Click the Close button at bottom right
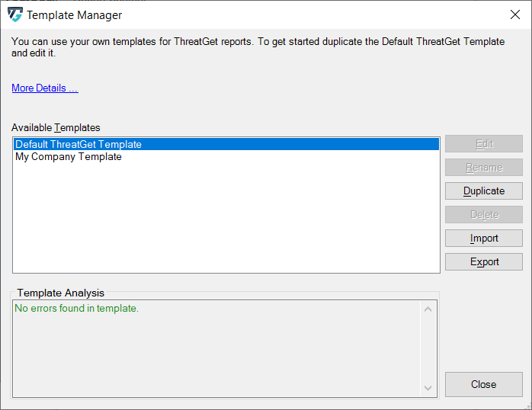532x410 pixels. 484,384
